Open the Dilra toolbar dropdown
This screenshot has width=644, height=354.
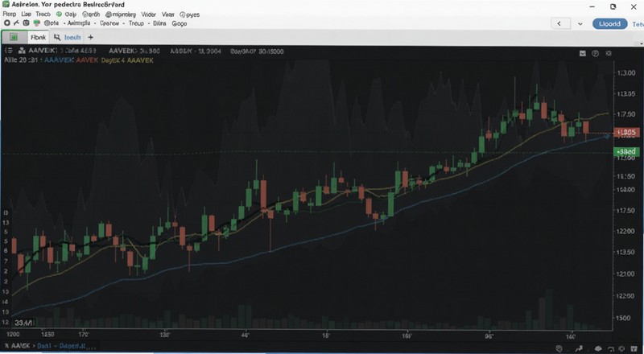(159, 23)
